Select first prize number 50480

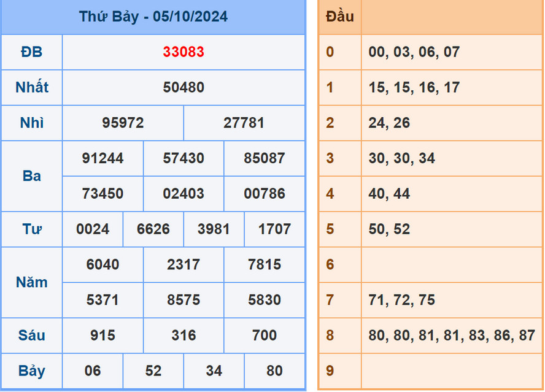[x=184, y=88]
